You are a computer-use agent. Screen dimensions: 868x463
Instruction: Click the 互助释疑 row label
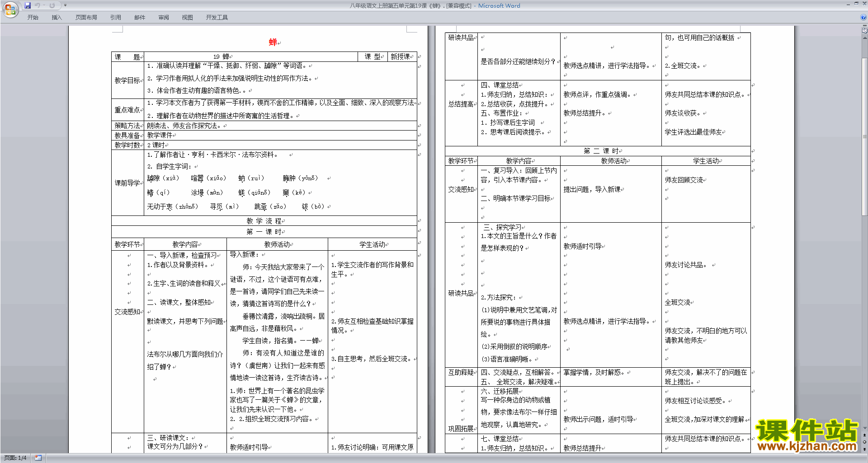461,372
